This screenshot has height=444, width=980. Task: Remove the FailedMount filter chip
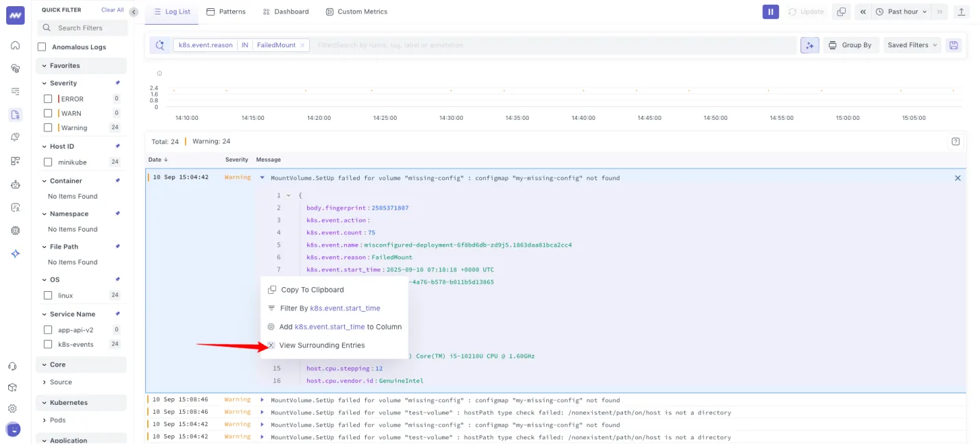[x=302, y=45]
